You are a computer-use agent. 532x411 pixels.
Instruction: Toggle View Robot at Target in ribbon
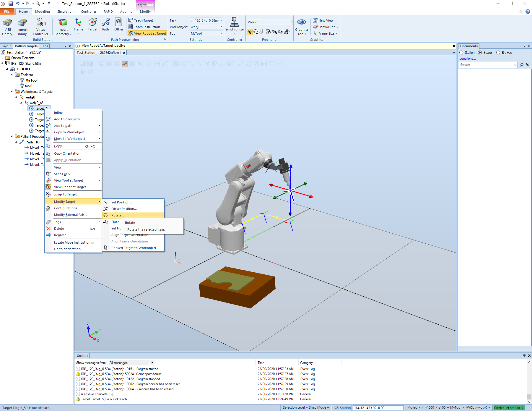[x=147, y=33]
